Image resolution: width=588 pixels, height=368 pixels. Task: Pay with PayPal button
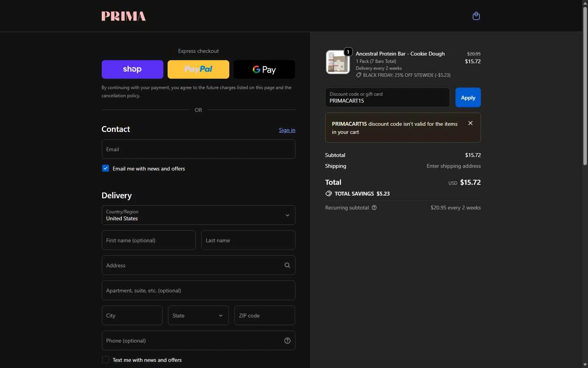[x=198, y=69]
